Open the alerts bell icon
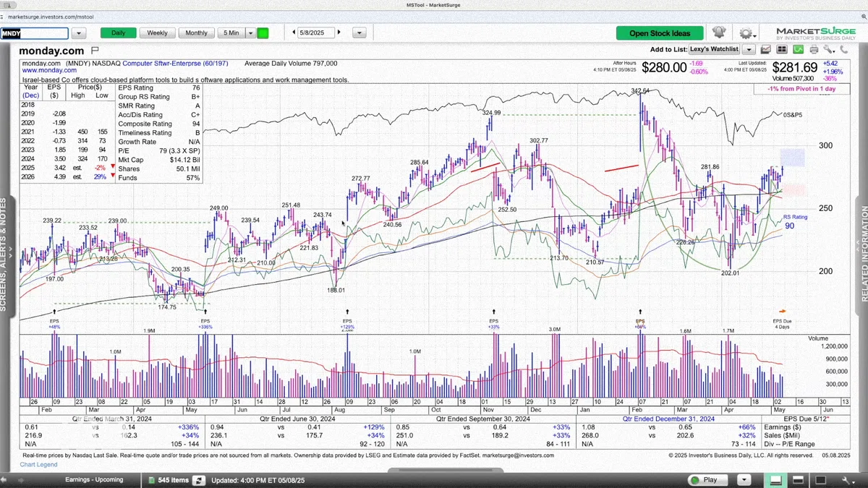Image resolution: width=868 pixels, height=488 pixels. (719, 33)
